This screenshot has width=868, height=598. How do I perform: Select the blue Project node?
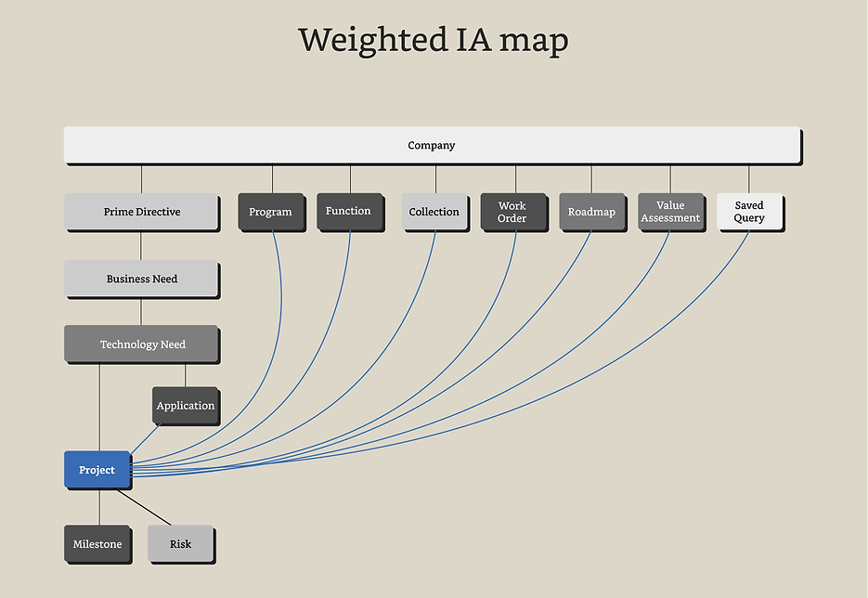(x=97, y=470)
